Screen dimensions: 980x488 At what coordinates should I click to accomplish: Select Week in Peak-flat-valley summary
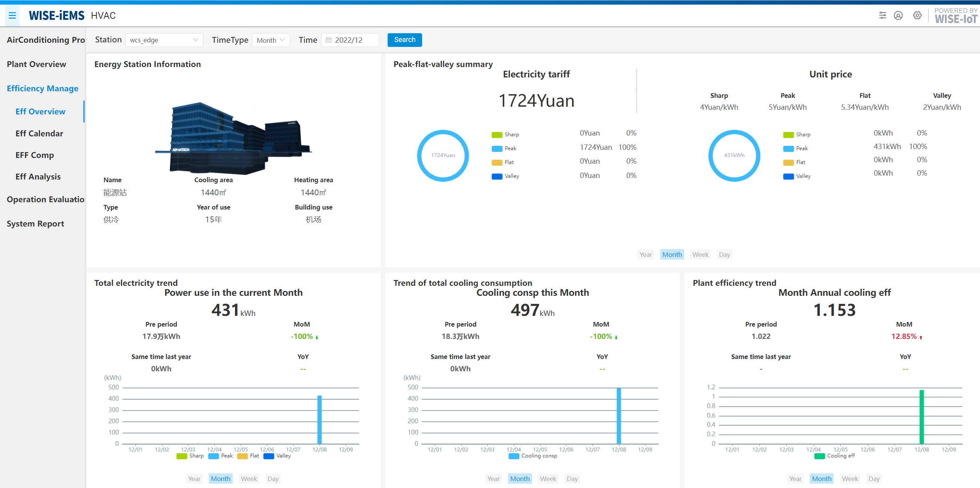click(x=700, y=255)
